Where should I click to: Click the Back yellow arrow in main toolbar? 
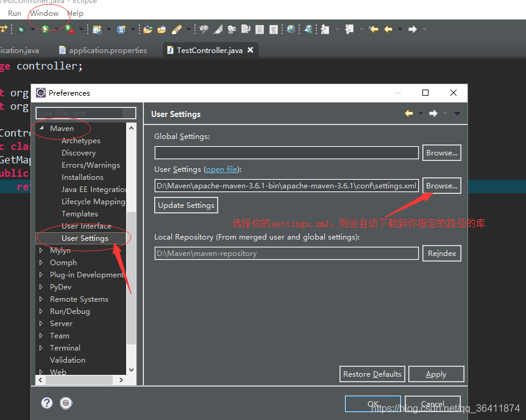pyautogui.click(x=388, y=29)
